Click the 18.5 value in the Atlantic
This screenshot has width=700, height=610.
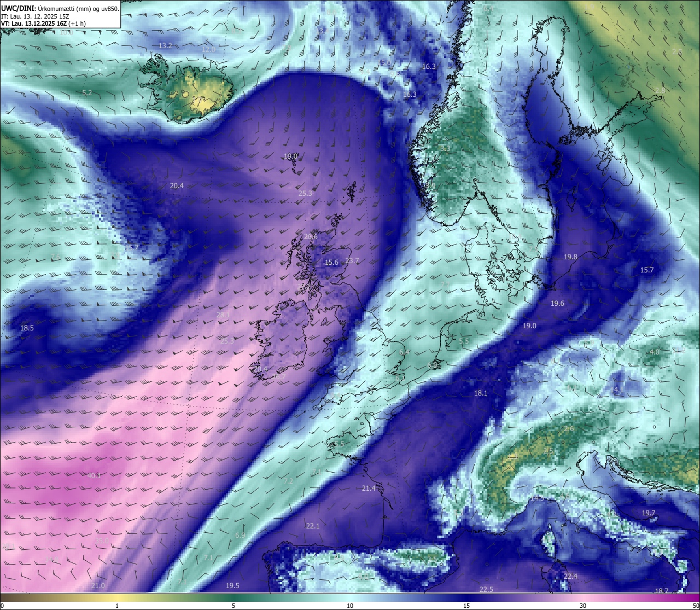coord(27,328)
